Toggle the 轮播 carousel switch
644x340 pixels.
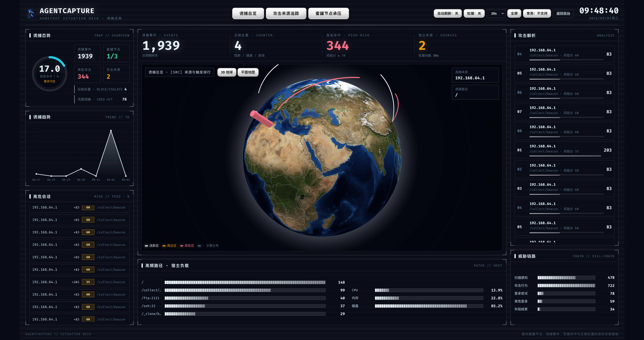click(474, 14)
